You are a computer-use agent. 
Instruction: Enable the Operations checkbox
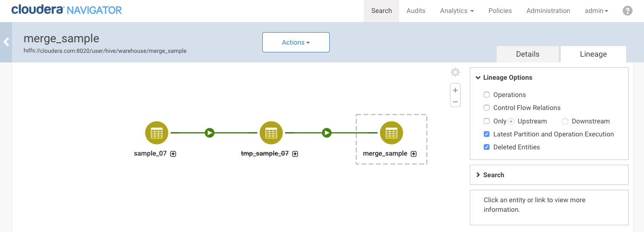[x=487, y=95]
